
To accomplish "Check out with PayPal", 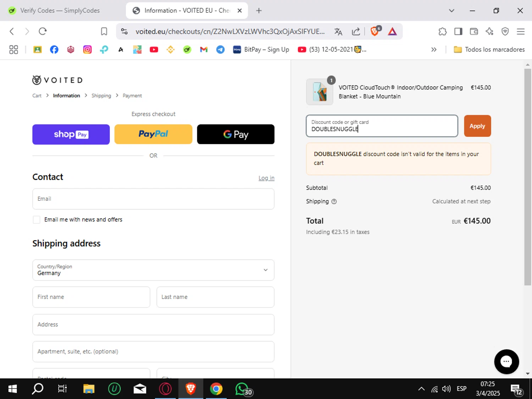I will (153, 134).
